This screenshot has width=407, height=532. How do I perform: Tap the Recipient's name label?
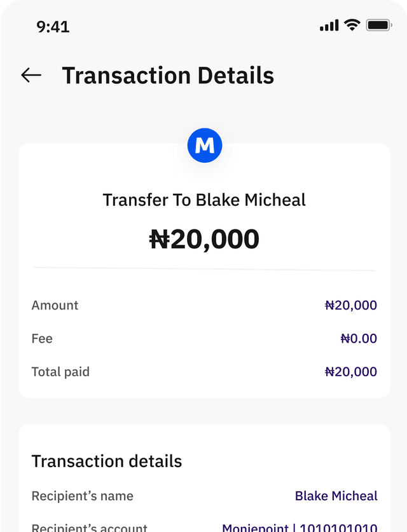(82, 496)
